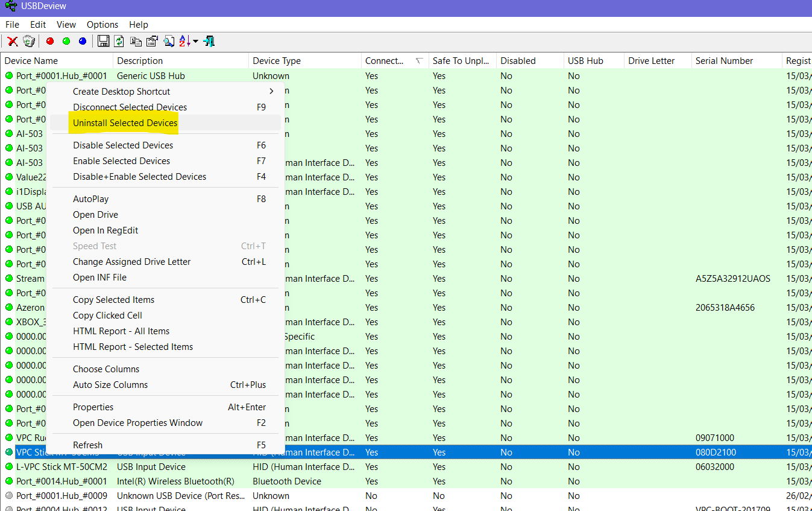This screenshot has height=511, width=812.
Task: Select the L-VPC Stick MT-50CM2 row
Action: 61,467
